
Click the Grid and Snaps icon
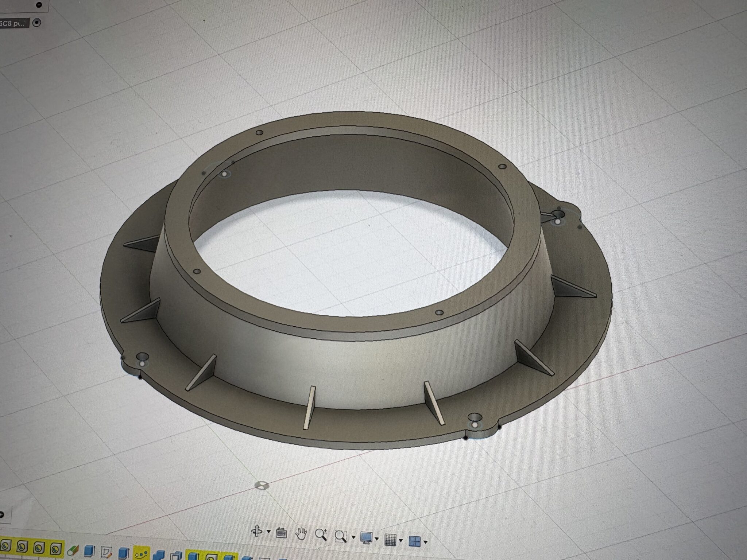(x=391, y=540)
